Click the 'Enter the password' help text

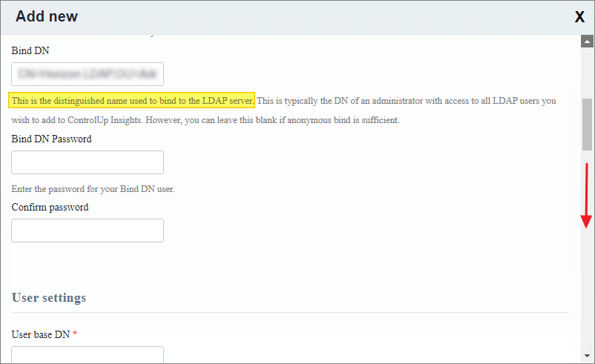(x=93, y=189)
